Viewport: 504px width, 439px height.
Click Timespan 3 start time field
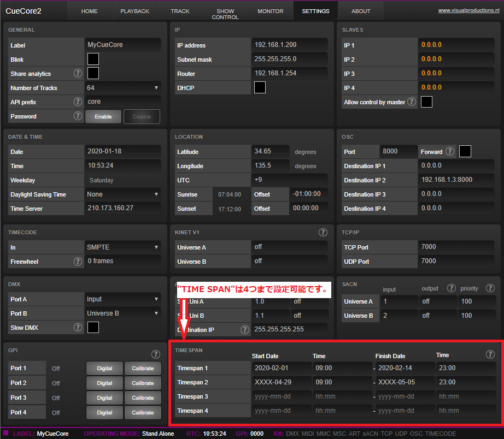coord(343,396)
